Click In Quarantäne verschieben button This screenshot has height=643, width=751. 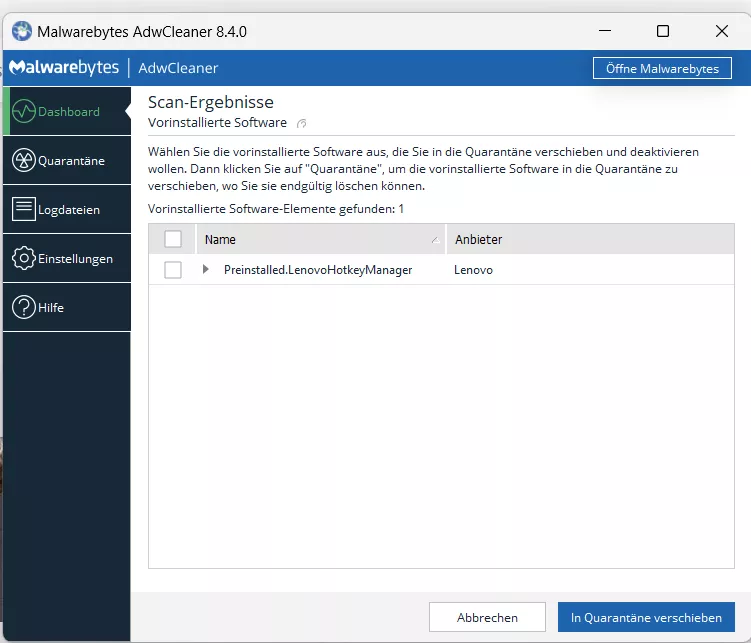pyautogui.click(x=646, y=618)
